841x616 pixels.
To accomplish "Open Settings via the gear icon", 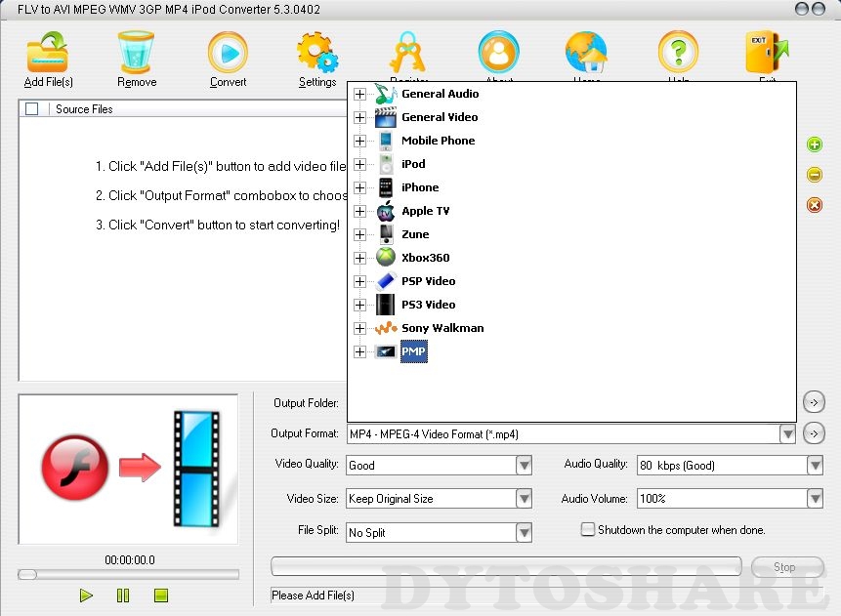I will click(x=317, y=52).
